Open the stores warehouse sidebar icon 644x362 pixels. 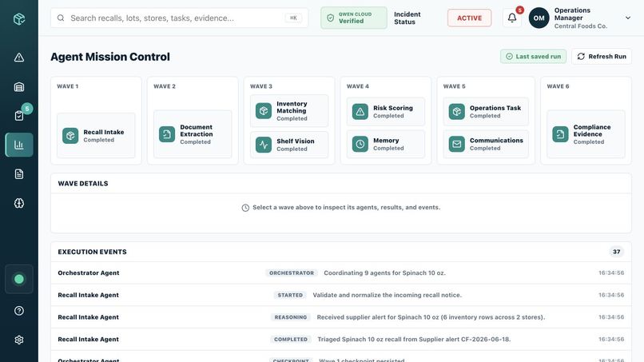point(19,86)
